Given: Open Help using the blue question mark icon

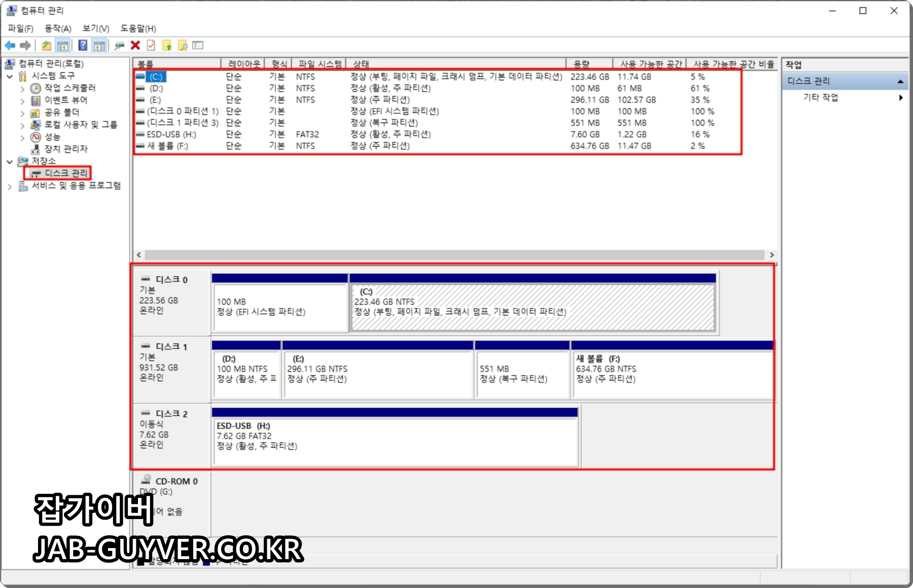Looking at the screenshot, I should point(82,45).
